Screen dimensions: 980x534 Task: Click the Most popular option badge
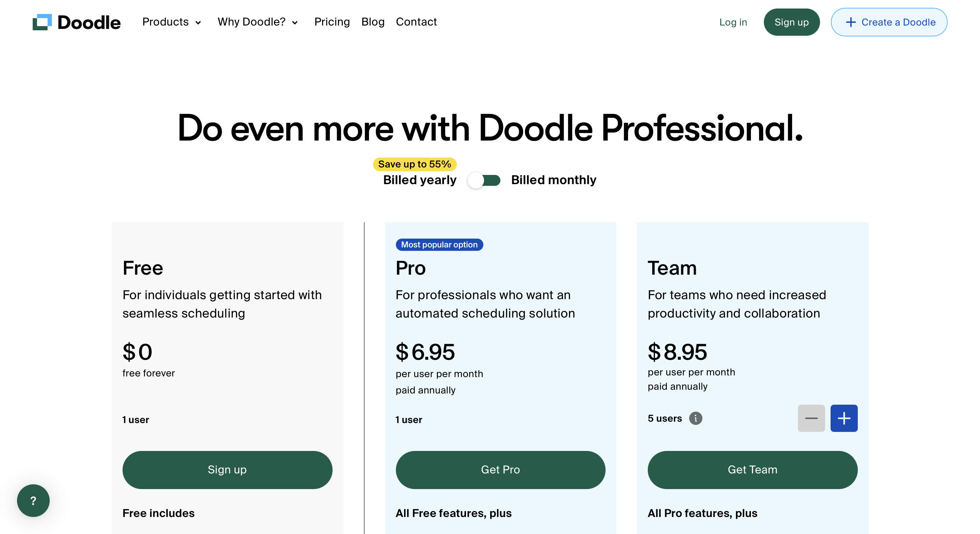coord(439,245)
